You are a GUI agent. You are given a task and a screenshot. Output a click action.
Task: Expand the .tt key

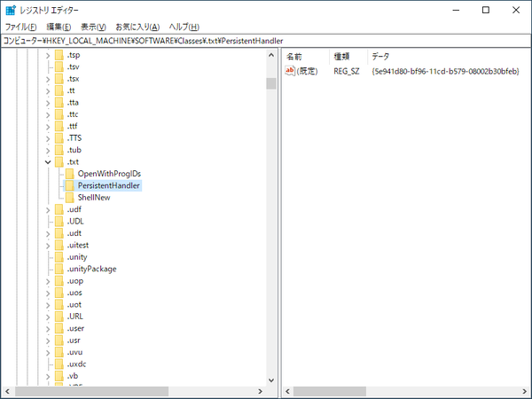pos(48,91)
